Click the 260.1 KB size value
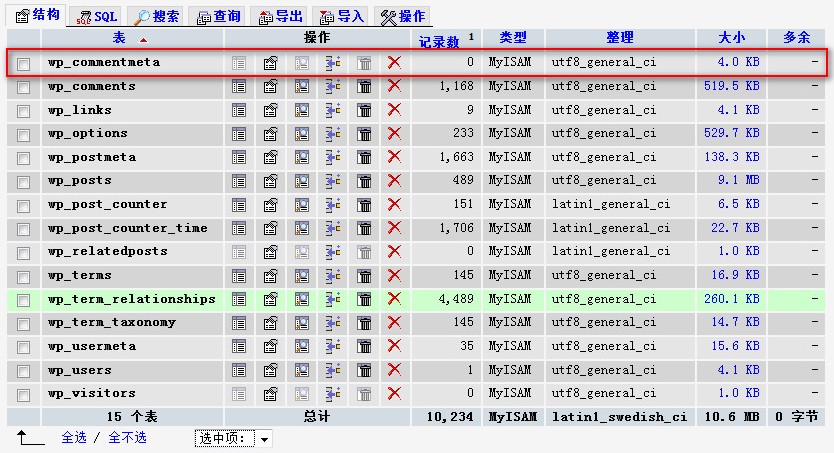This screenshot has height=453, width=834. pos(732,299)
